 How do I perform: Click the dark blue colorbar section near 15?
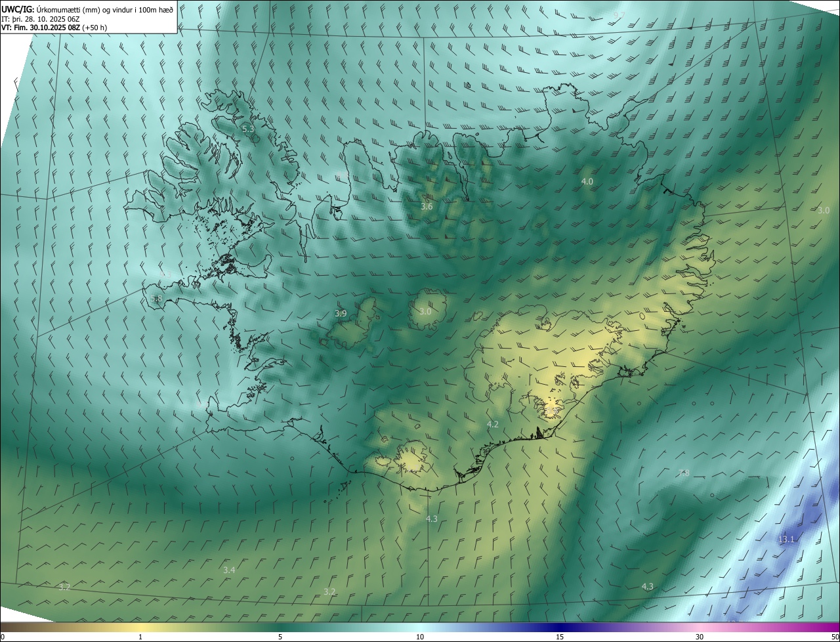pos(560,627)
